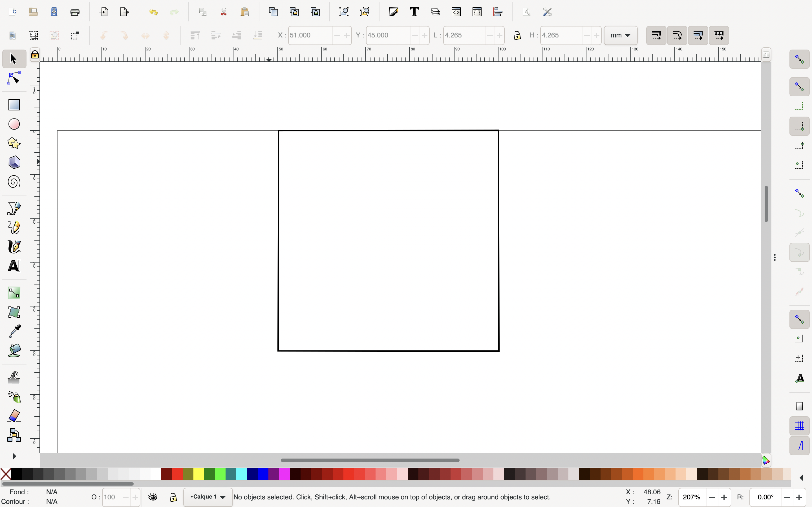Screen dimensions: 812x507
Task: Expand hidden tools at toolbox bottom
Action: click(x=14, y=456)
